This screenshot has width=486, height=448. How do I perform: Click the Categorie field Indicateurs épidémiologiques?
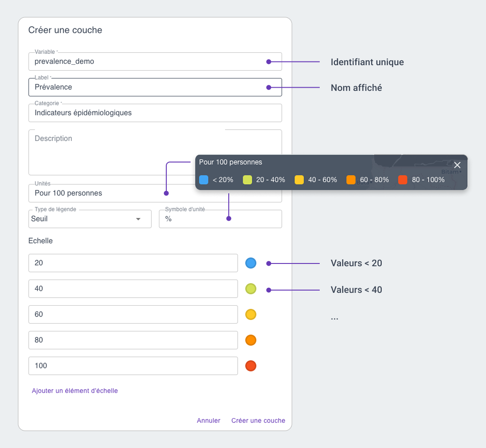pos(155,113)
